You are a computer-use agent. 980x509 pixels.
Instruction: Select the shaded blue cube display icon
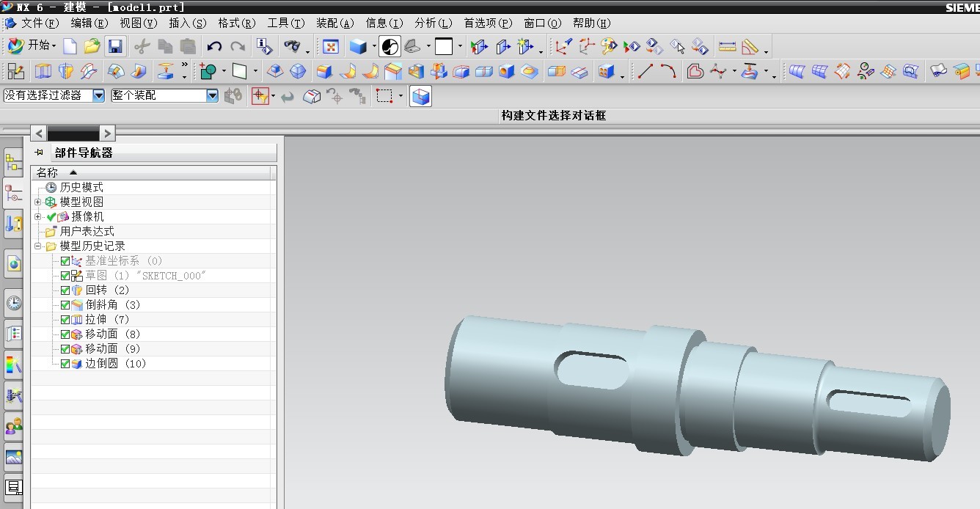point(358,47)
